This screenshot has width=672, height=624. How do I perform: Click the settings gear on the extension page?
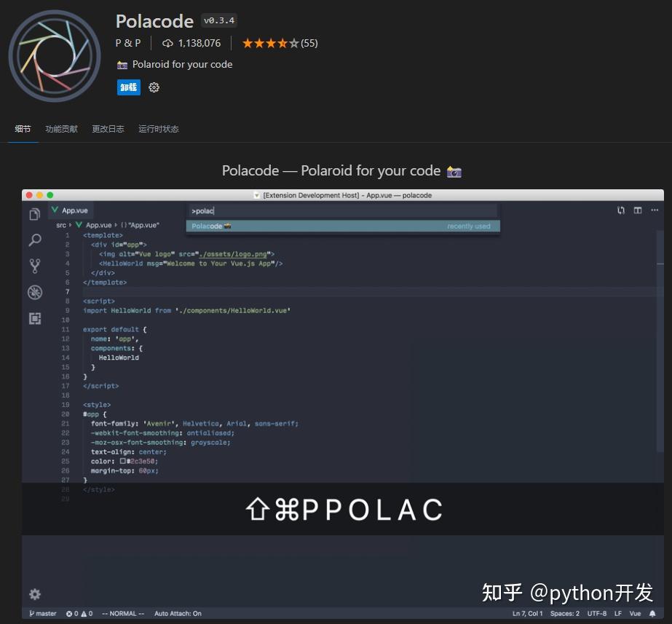click(x=154, y=87)
